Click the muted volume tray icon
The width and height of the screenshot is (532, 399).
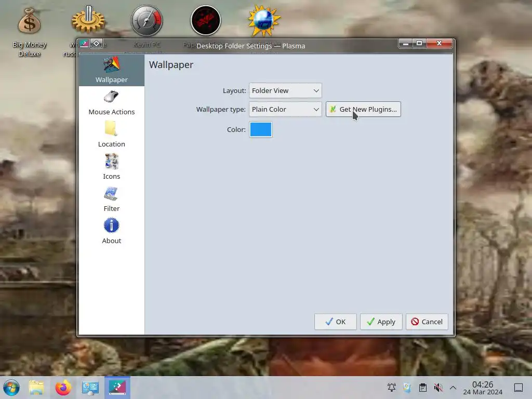[x=438, y=388]
